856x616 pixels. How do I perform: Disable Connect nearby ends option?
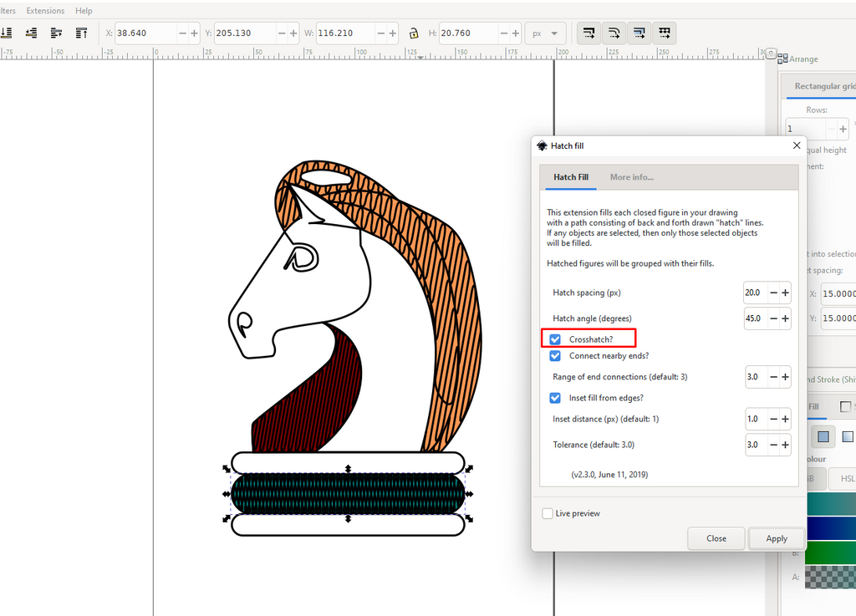pos(555,356)
